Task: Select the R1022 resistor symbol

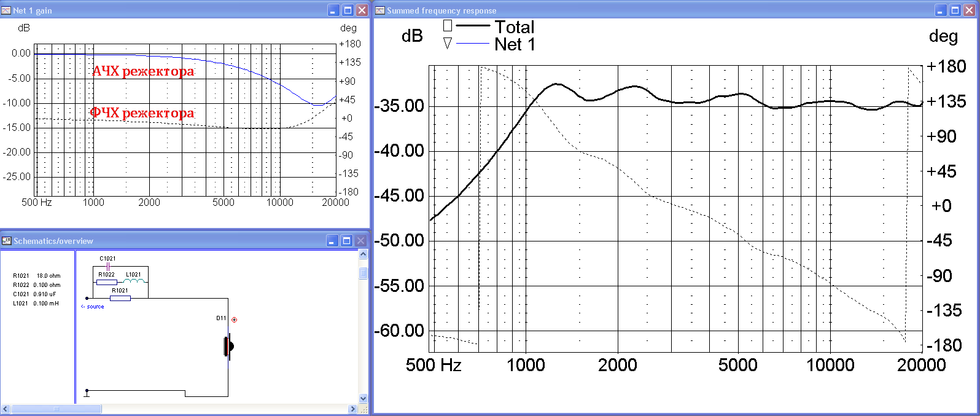Action: (x=107, y=282)
